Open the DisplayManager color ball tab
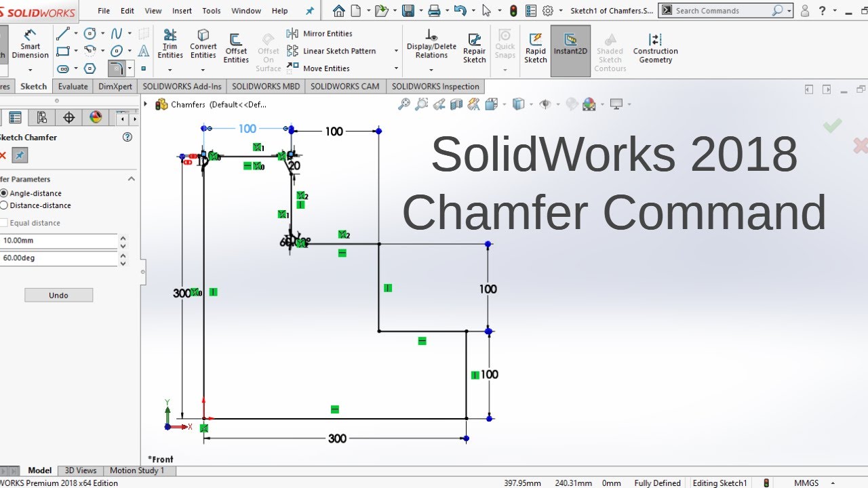 point(96,118)
